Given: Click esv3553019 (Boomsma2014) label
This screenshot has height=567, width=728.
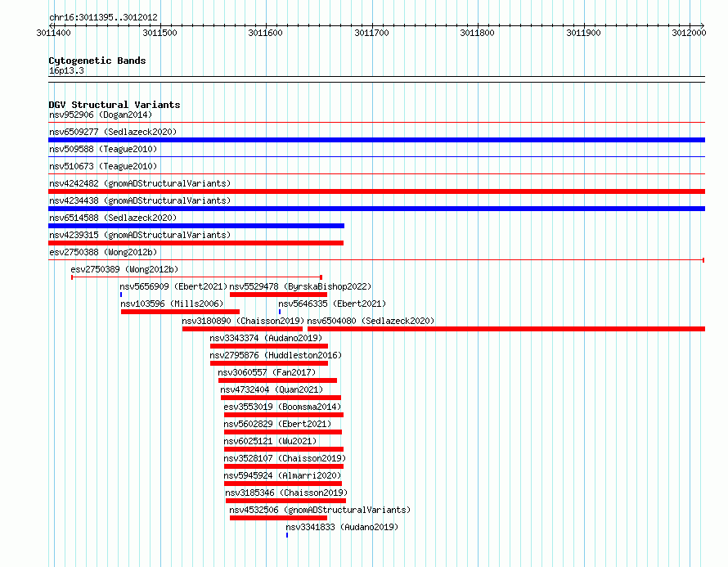Looking at the screenshot, I should [x=282, y=407].
